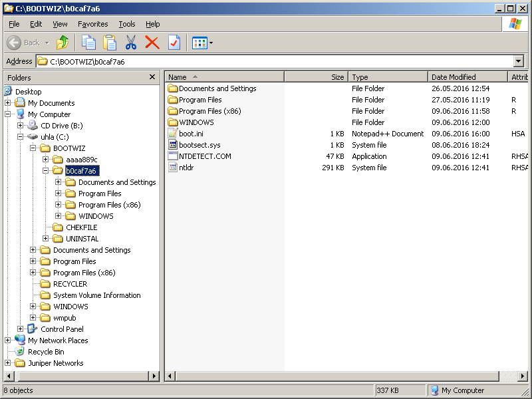Viewport: 532px width, 399px height.
Task: Select Documents and Settings folder icon in list
Action: (x=173, y=88)
